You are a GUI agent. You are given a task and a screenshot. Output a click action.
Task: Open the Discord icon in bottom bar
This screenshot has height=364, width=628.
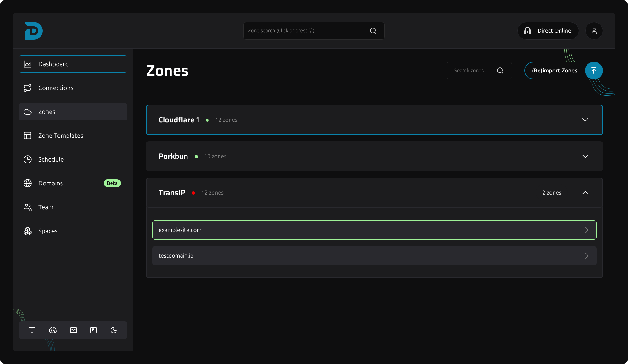tap(53, 330)
